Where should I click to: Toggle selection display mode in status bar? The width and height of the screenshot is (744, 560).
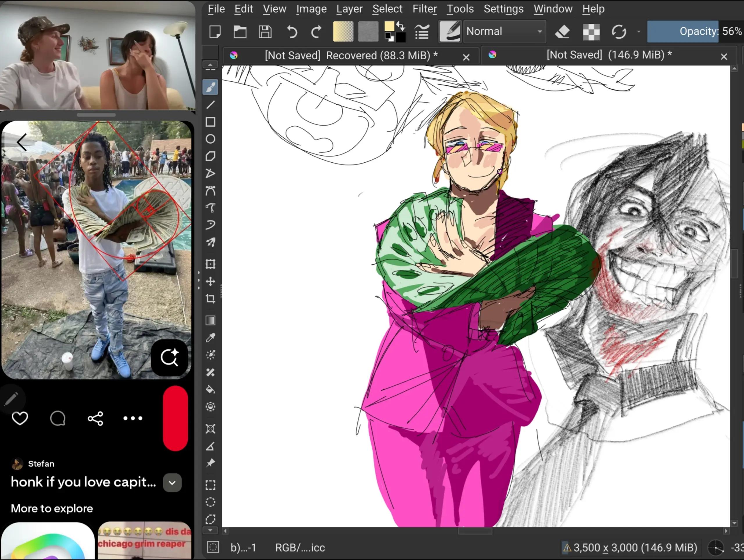click(213, 547)
